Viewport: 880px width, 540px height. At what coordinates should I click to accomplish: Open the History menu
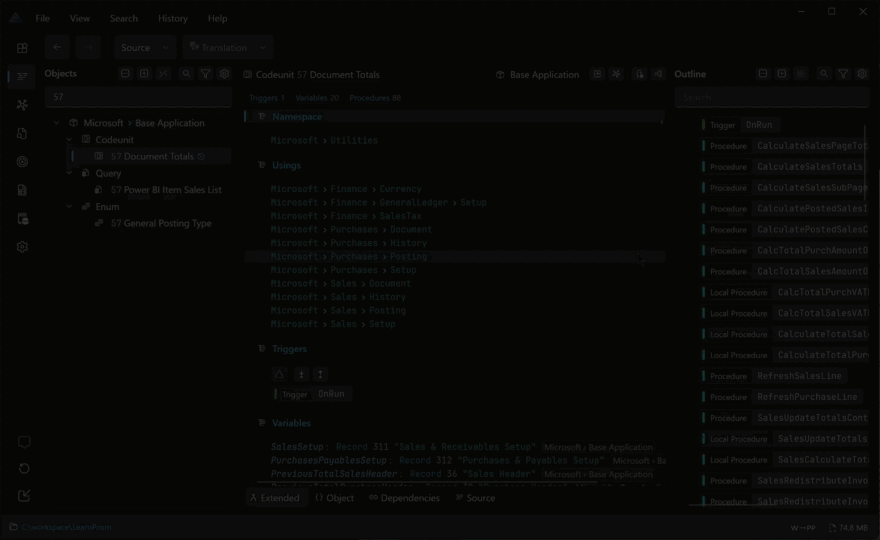pos(172,18)
